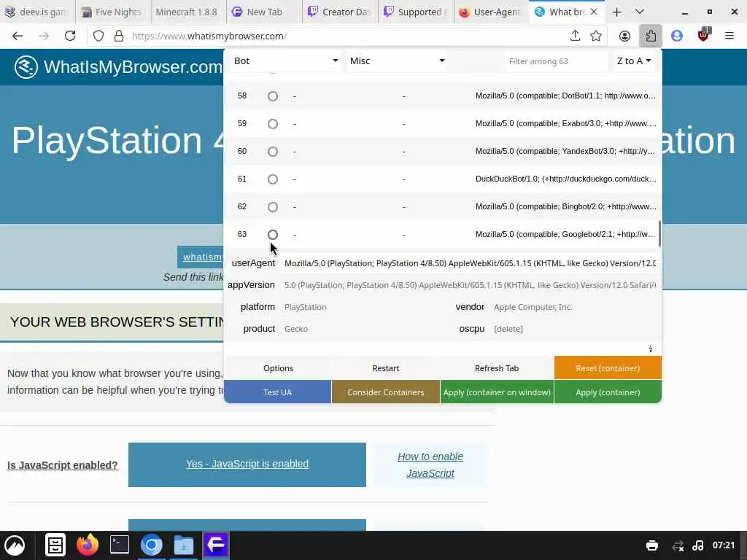The image size is (747, 560).
Task: Select row 59 Exabot radio button
Action: (x=273, y=124)
